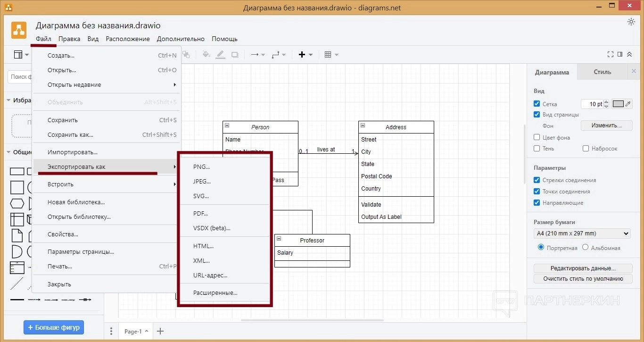Enable the Тень shadow checkbox

(537, 149)
